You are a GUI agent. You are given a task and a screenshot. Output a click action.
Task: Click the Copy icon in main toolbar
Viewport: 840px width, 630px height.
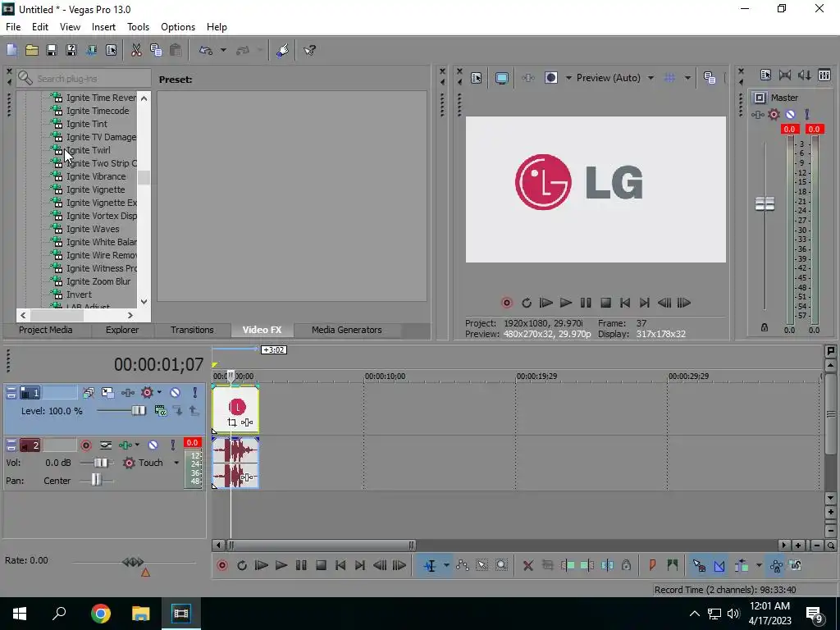156,50
